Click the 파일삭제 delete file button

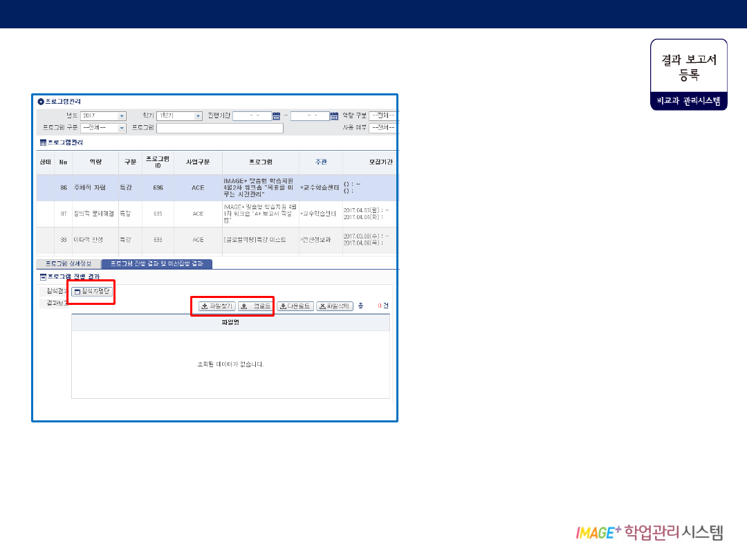click(x=335, y=306)
